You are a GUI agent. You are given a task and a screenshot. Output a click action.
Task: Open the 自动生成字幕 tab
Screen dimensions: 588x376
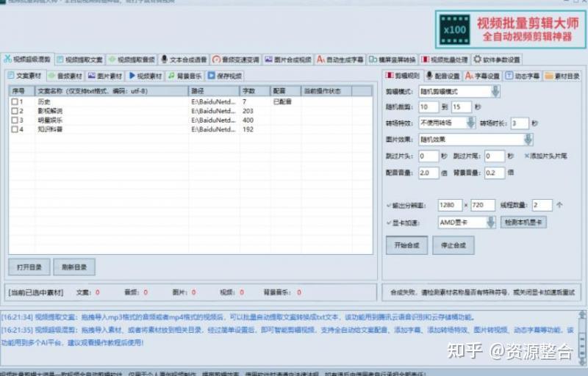(x=340, y=59)
